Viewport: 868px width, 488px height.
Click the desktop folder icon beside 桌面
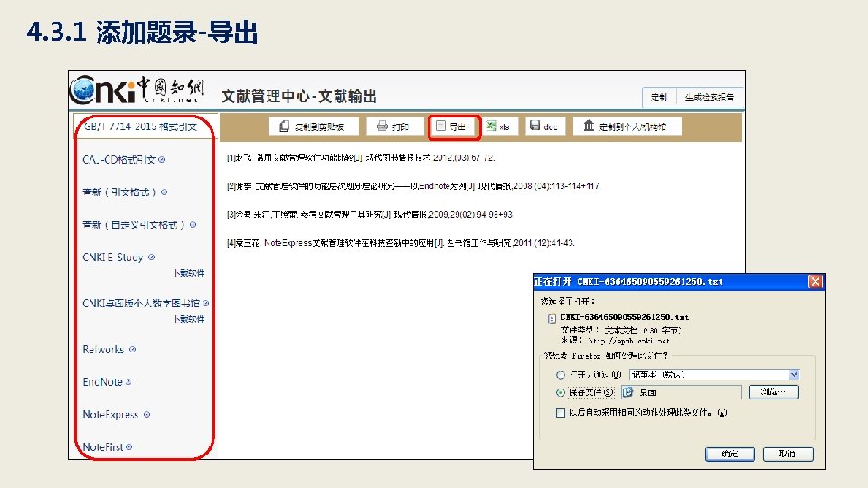coord(627,392)
